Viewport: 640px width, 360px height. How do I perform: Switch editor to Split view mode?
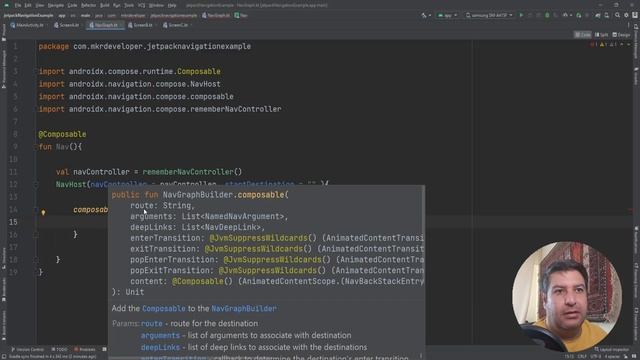601,35
